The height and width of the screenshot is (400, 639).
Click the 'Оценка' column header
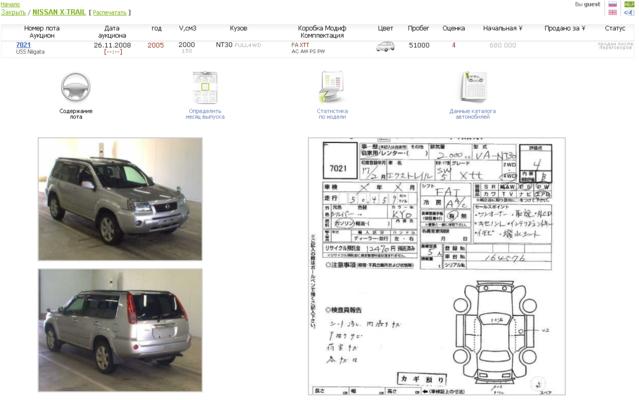coord(454,28)
